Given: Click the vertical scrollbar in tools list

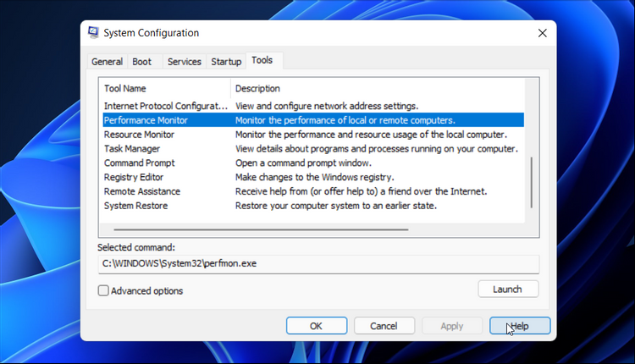Looking at the screenshot, I should [x=531, y=180].
